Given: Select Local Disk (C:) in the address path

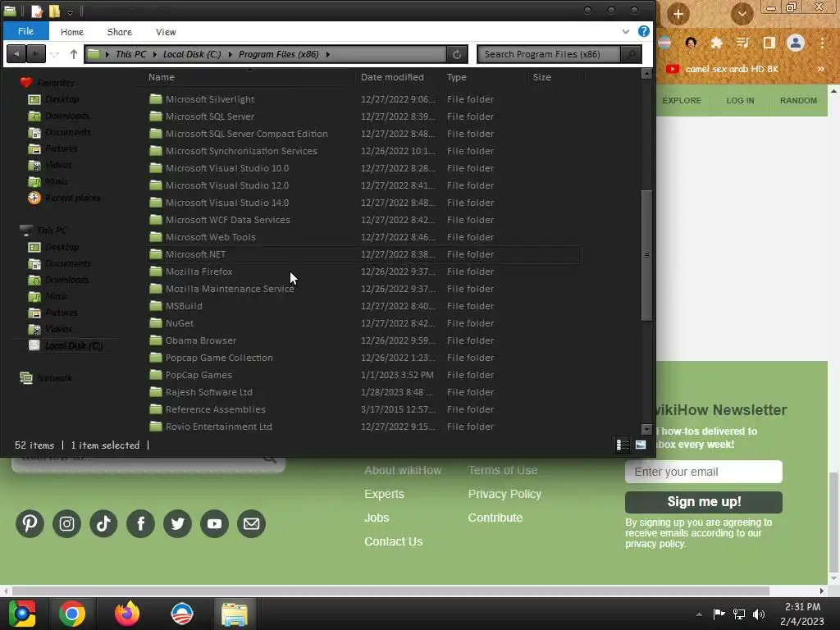Looking at the screenshot, I should coord(192,54).
